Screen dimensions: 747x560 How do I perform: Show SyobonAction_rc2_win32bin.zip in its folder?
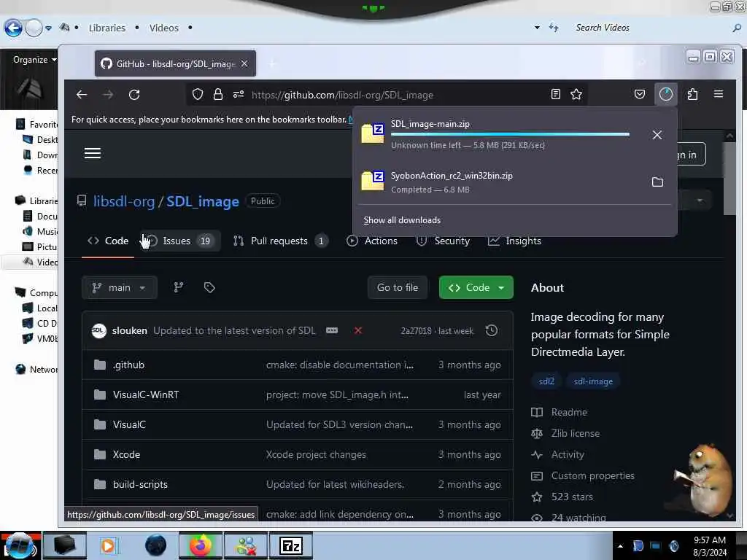(657, 182)
